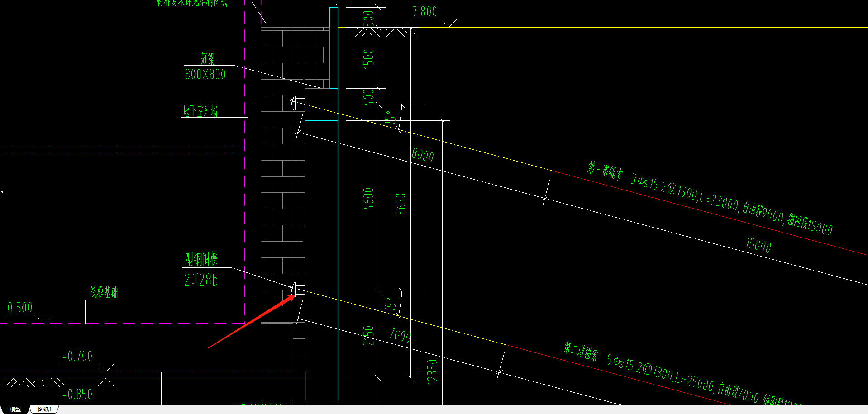Select the 地下室外墙 label

[200, 111]
